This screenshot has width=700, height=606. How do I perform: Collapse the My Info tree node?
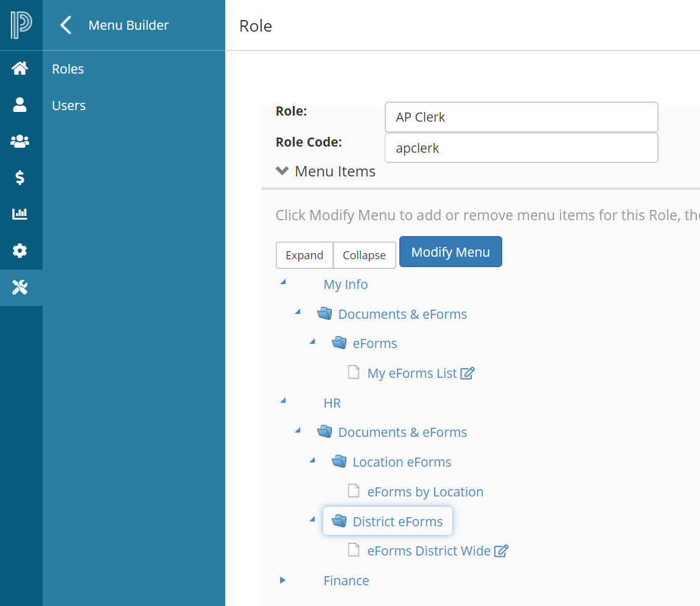[282, 282]
